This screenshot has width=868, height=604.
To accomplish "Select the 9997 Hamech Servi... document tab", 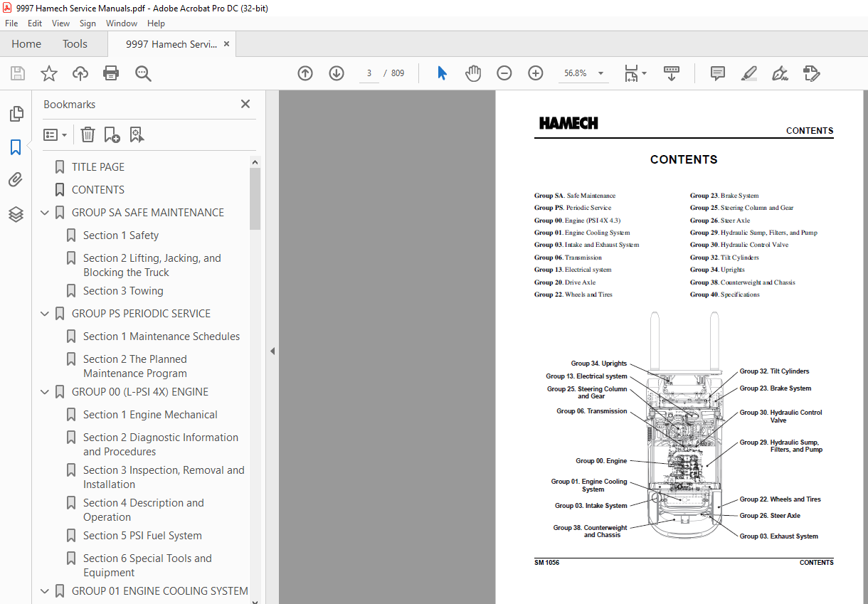I will (x=171, y=44).
